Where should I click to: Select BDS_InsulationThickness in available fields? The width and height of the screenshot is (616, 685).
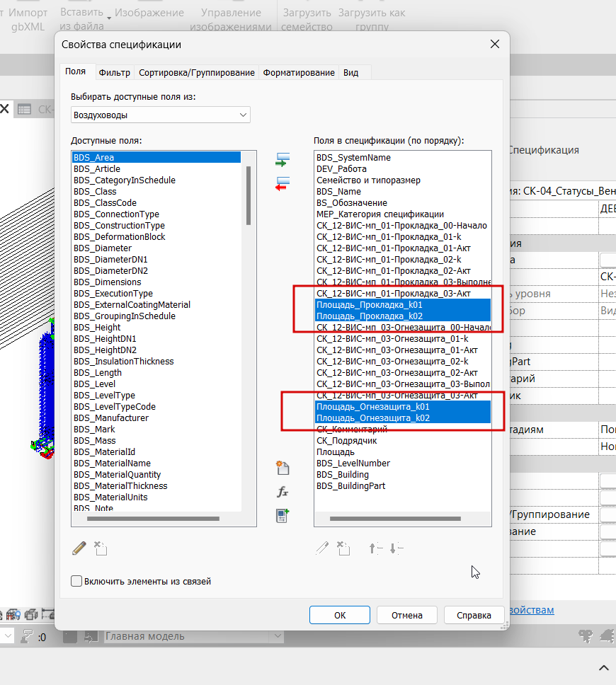coord(156,362)
